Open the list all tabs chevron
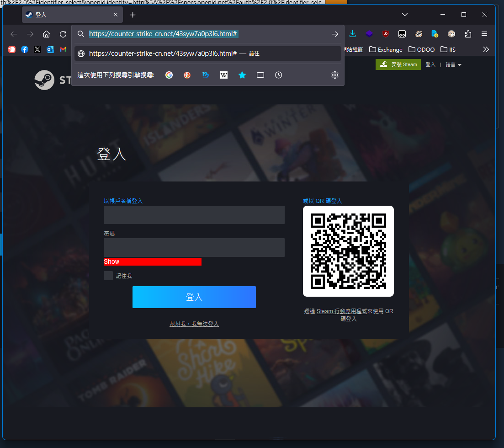Image resolution: width=504 pixels, height=448 pixels. click(x=405, y=15)
